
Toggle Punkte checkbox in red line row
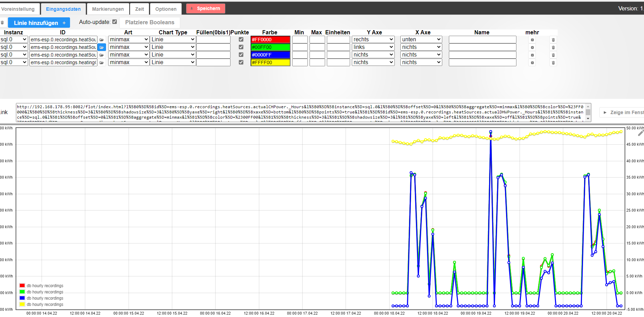coord(241,40)
